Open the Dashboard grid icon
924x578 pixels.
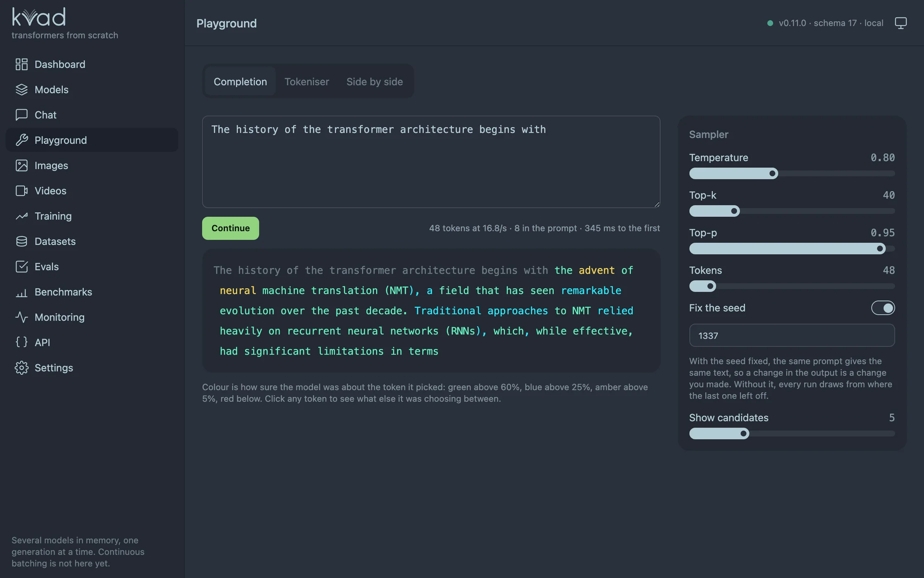coord(21,64)
